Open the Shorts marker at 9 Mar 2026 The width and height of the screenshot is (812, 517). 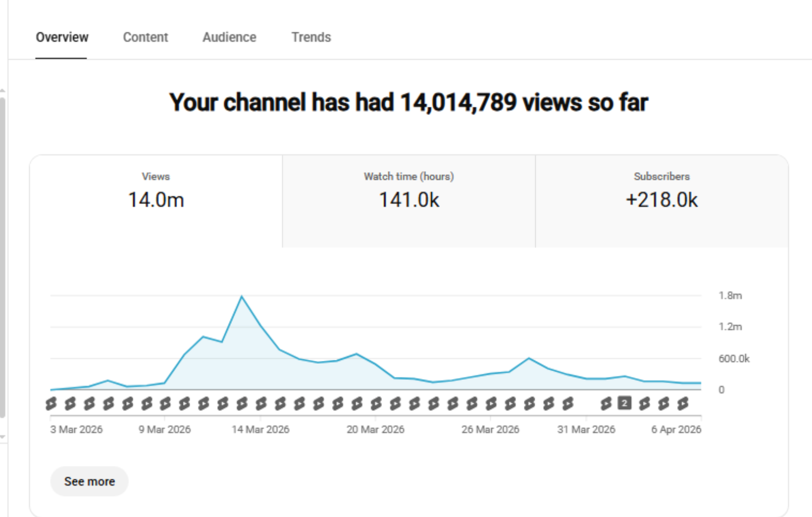(x=166, y=404)
